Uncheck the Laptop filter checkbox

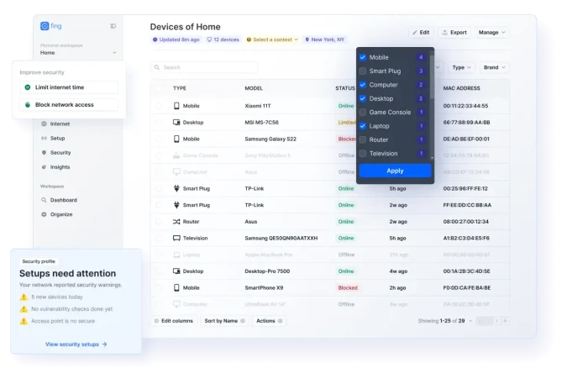(363, 126)
